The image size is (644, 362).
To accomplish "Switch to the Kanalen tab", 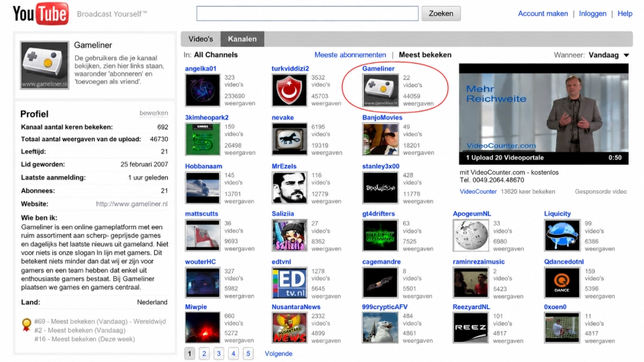I will pyautogui.click(x=242, y=39).
